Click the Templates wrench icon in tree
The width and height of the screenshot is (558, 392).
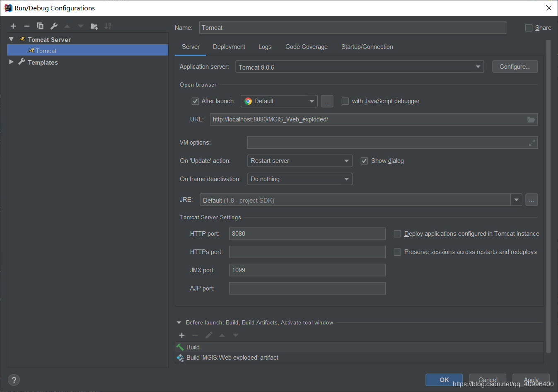pyautogui.click(x=22, y=62)
